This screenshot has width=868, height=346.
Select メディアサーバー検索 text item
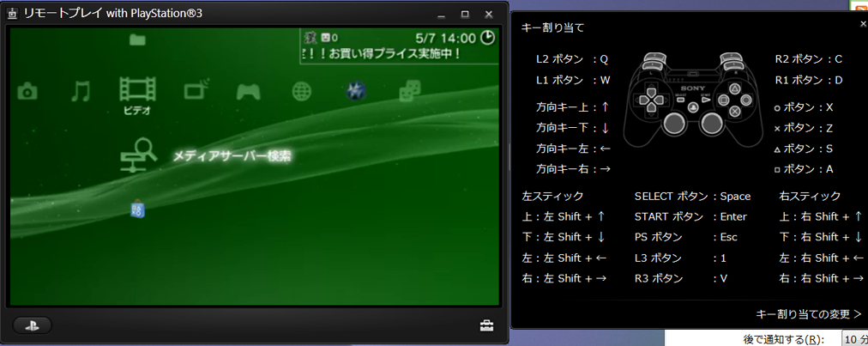point(232,156)
